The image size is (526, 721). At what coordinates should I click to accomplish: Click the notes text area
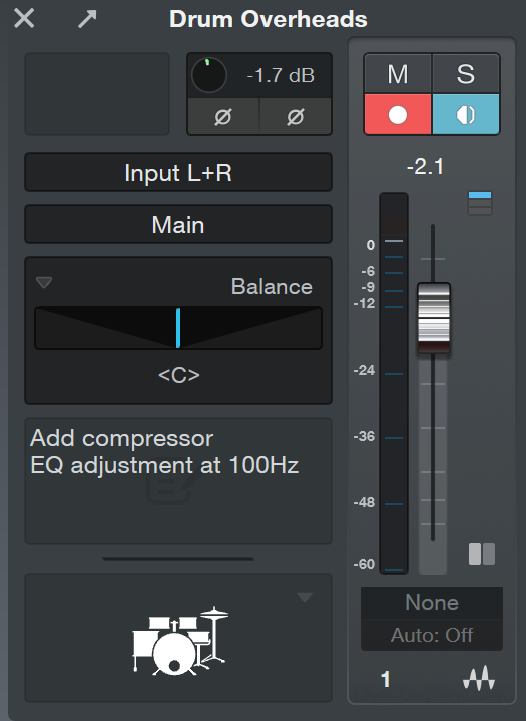[178, 481]
